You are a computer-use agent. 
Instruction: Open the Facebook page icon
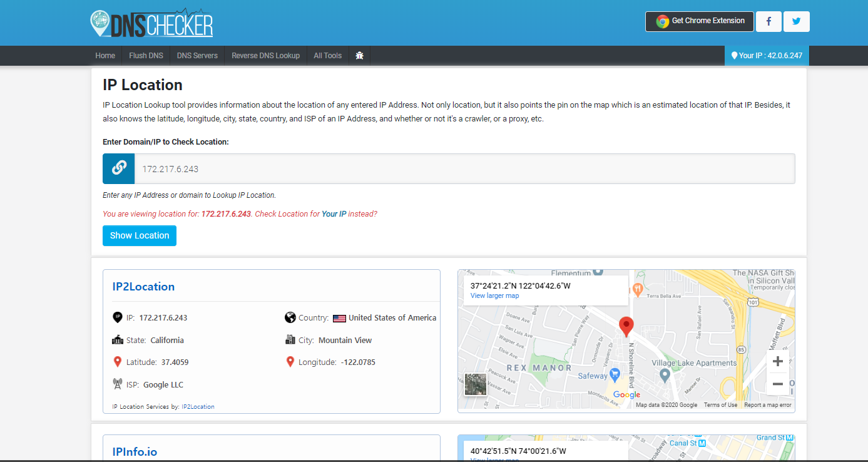(x=768, y=21)
